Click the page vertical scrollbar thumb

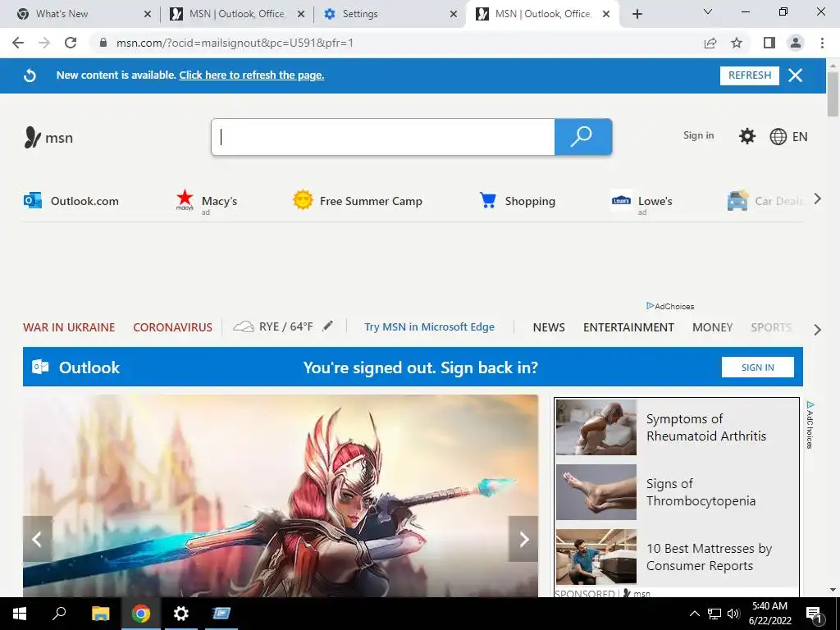point(833,94)
